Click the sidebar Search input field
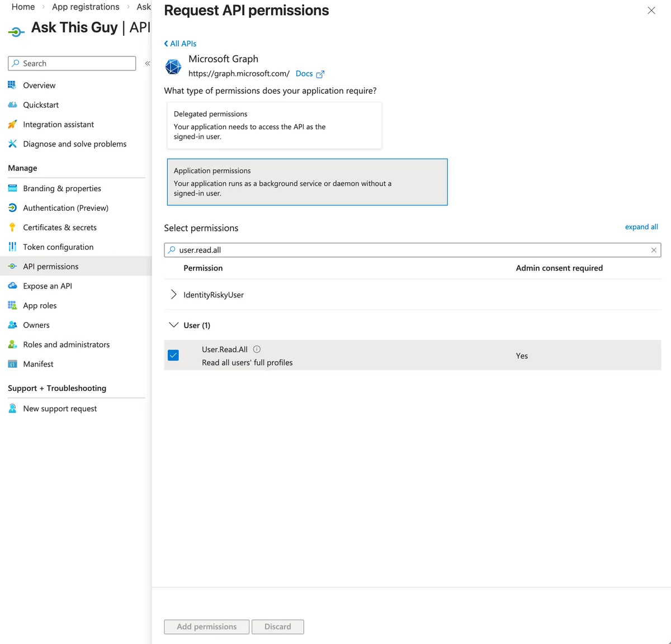This screenshot has width=671, height=644. tap(72, 63)
